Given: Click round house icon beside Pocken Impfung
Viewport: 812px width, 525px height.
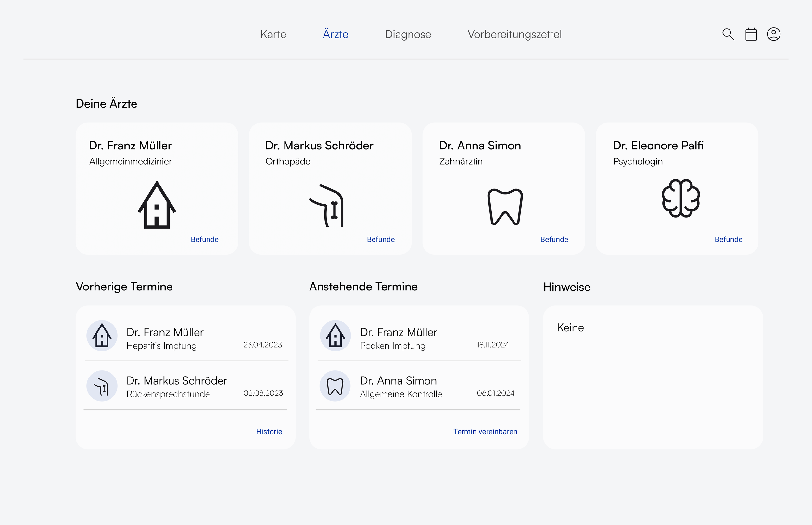Looking at the screenshot, I should 335,336.
